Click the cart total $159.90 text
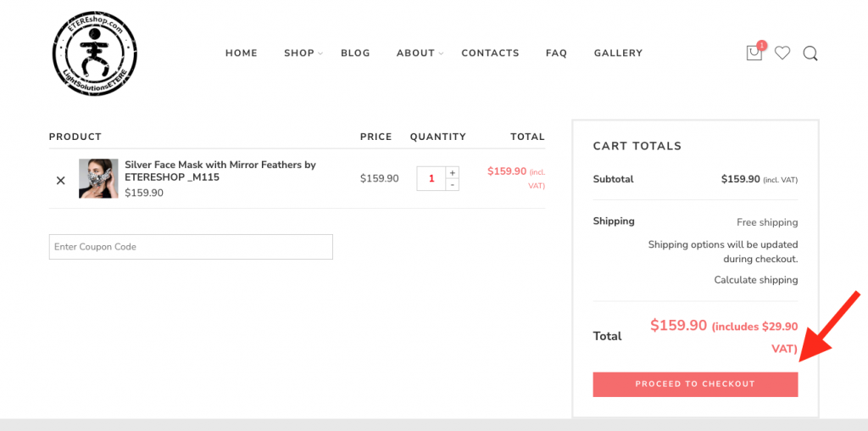This screenshot has width=868, height=431. pos(679,326)
